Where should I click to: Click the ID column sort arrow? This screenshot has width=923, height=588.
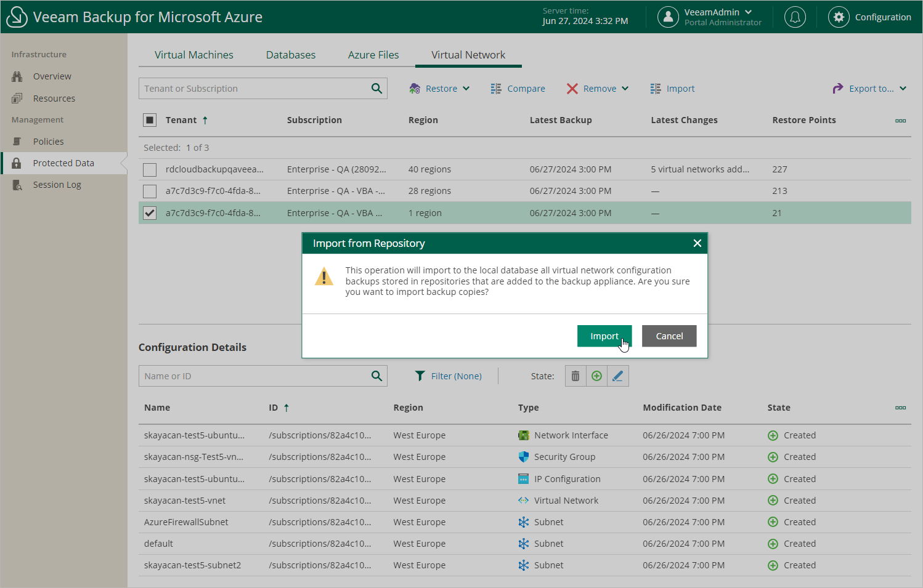pyautogui.click(x=287, y=408)
